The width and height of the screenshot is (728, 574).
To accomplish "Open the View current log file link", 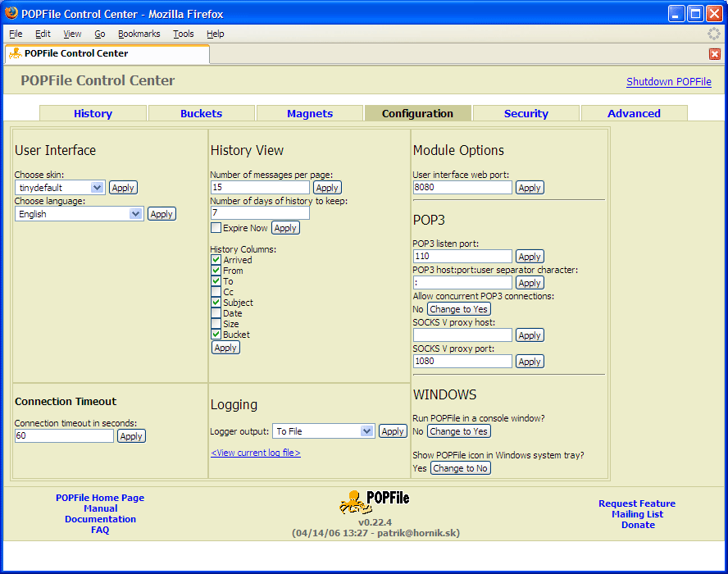I will coord(256,453).
